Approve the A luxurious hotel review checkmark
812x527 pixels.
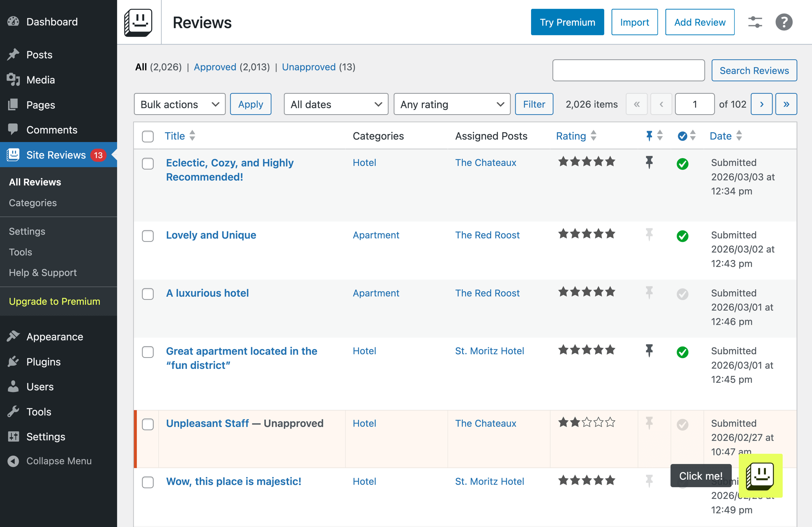682,294
